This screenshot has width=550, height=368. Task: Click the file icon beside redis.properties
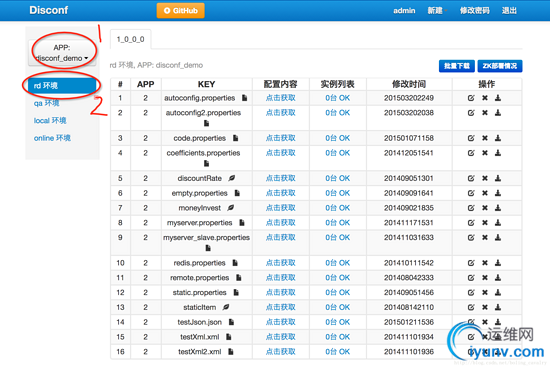tap(235, 263)
